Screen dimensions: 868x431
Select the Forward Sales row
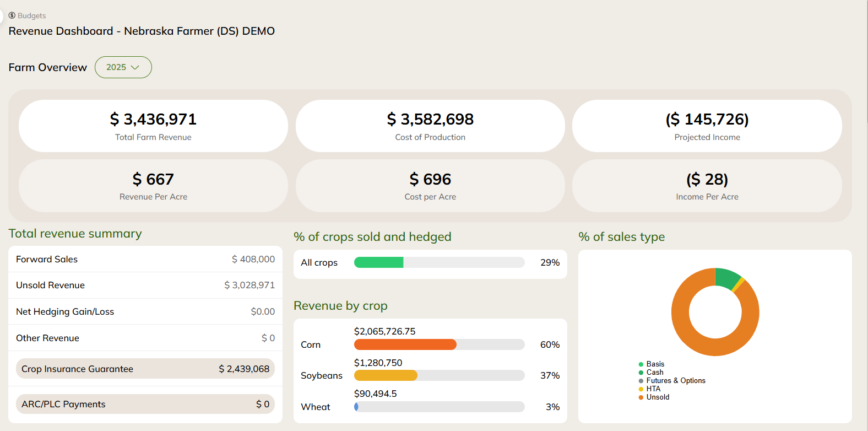(145, 259)
